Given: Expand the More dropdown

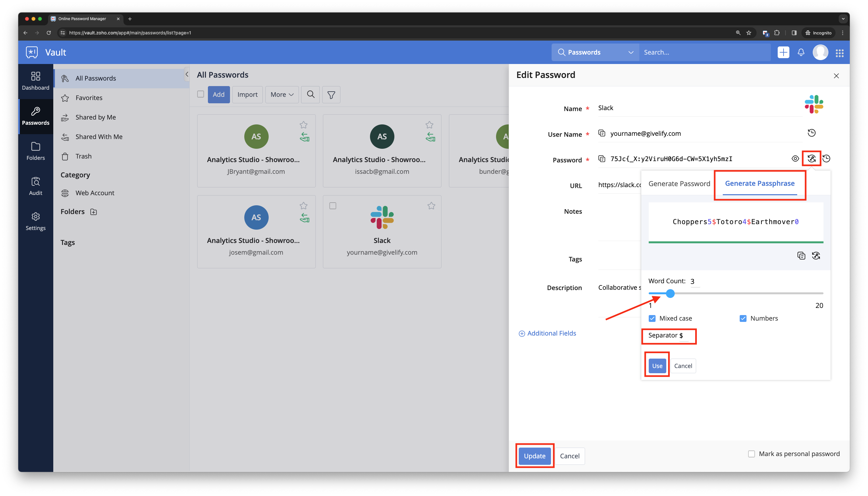Looking at the screenshot, I should click(x=281, y=95).
